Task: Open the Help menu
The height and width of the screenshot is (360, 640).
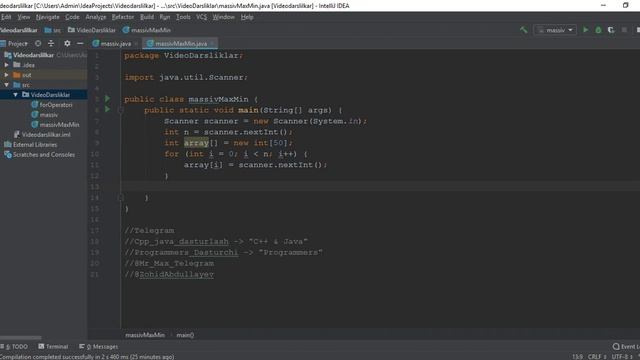Action: (247, 17)
